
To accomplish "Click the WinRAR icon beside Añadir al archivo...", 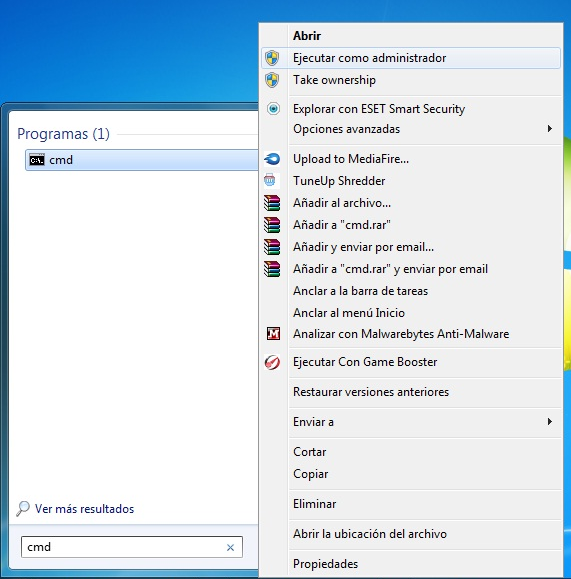I will point(272,203).
